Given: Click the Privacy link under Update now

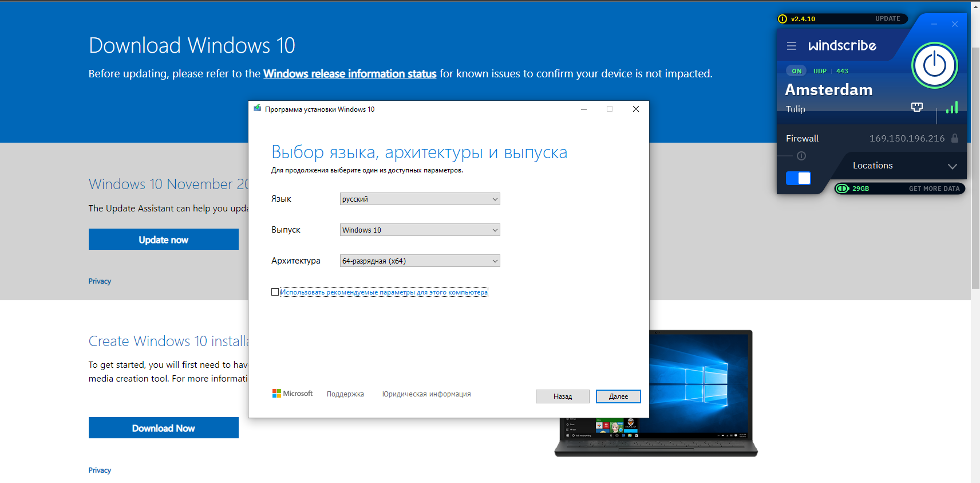Looking at the screenshot, I should (100, 281).
